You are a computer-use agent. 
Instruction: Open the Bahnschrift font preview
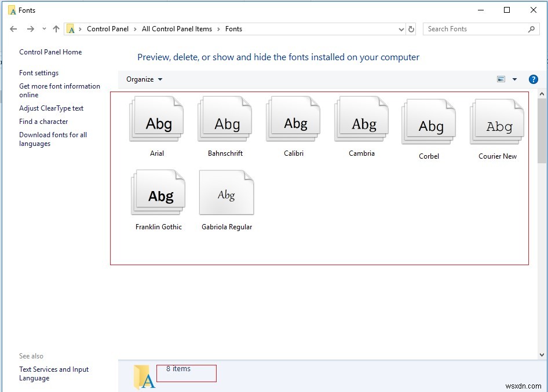[x=224, y=118]
